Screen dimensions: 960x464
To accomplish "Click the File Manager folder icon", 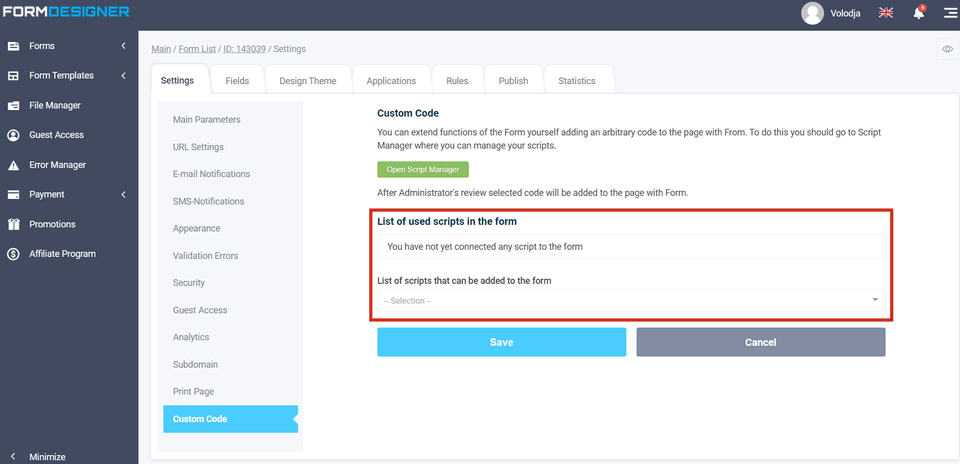I will (14, 105).
